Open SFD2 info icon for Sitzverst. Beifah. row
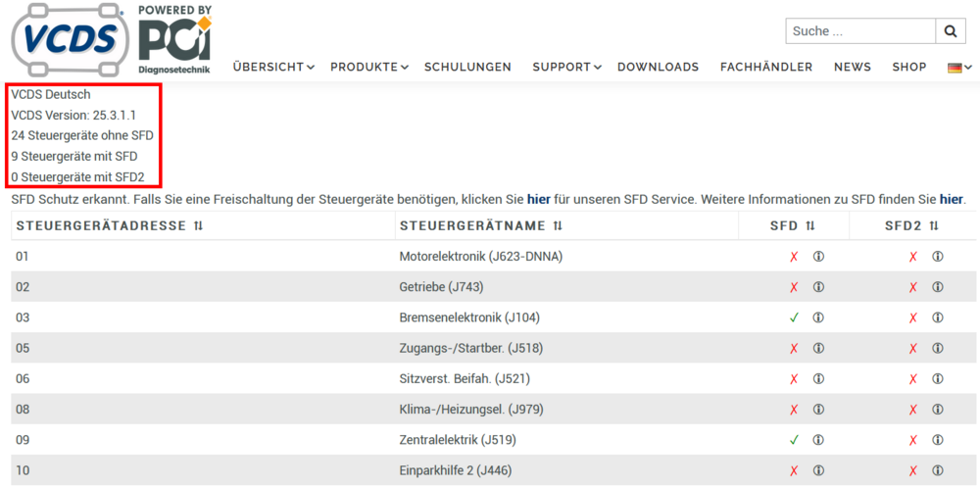The width and height of the screenshot is (980, 488). tap(938, 378)
